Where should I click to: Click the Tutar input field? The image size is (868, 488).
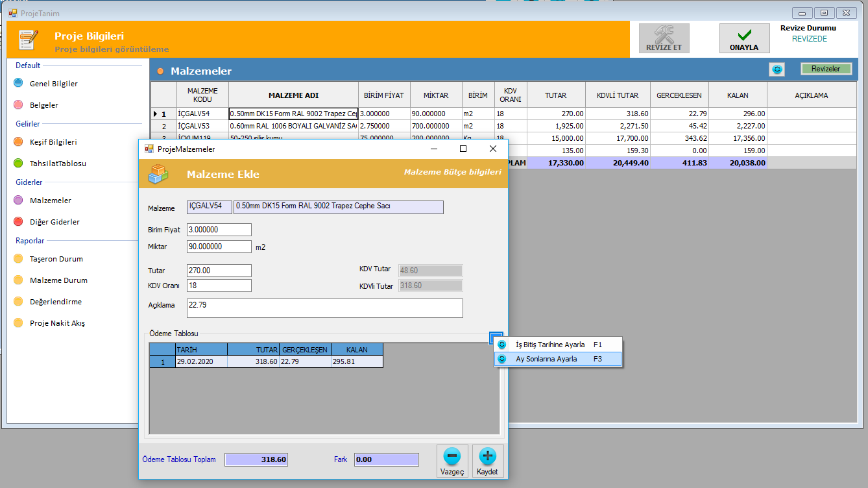coord(219,271)
